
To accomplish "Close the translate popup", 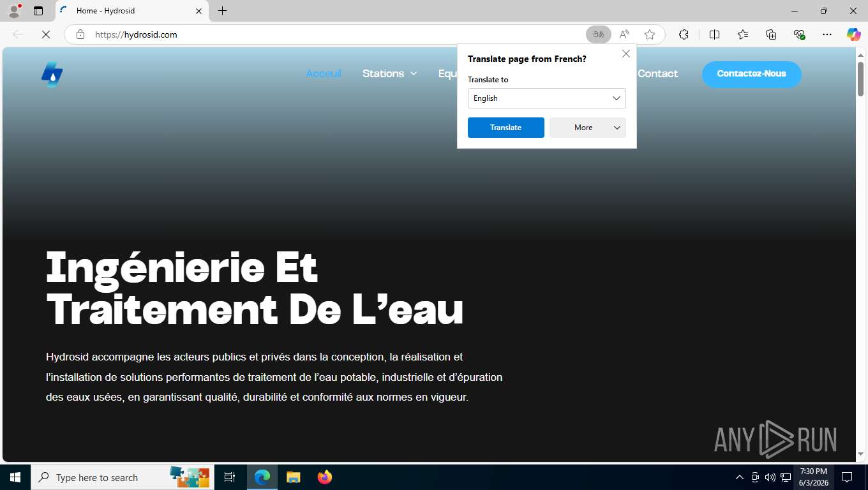I will coord(626,54).
